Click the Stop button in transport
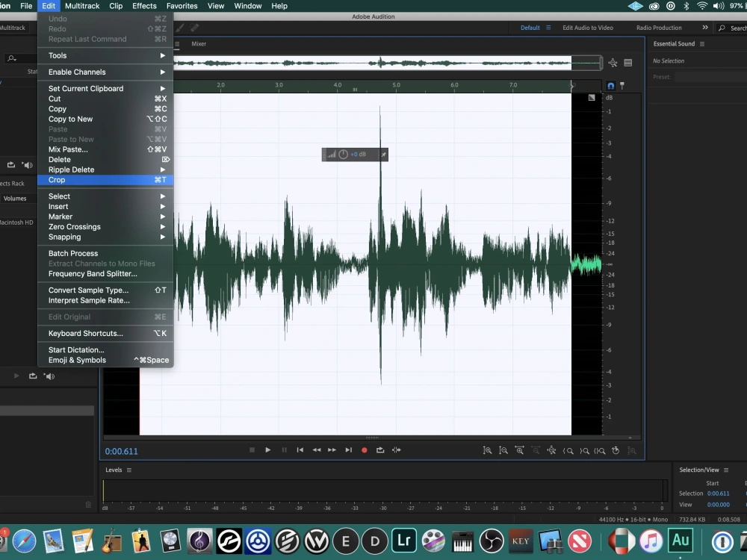 252,450
